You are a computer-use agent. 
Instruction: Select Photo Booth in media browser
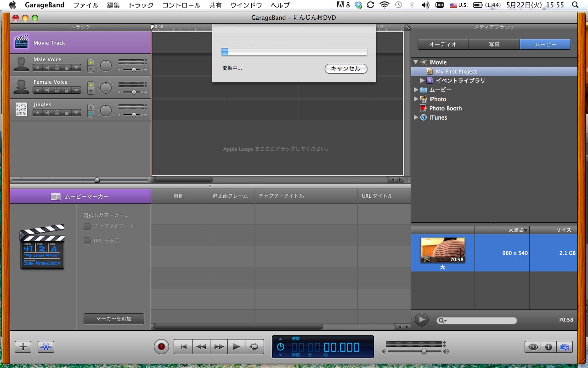(x=446, y=109)
